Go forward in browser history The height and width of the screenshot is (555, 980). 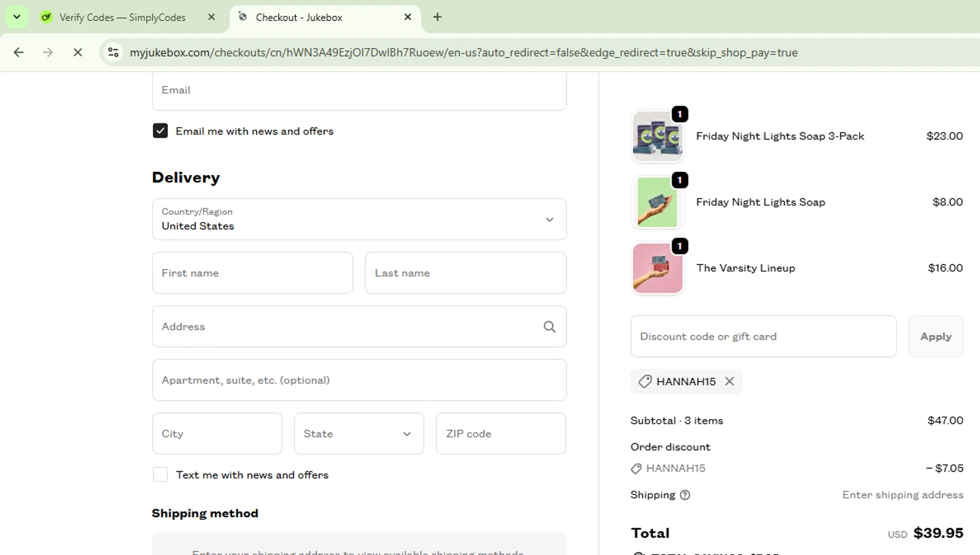[x=48, y=52]
